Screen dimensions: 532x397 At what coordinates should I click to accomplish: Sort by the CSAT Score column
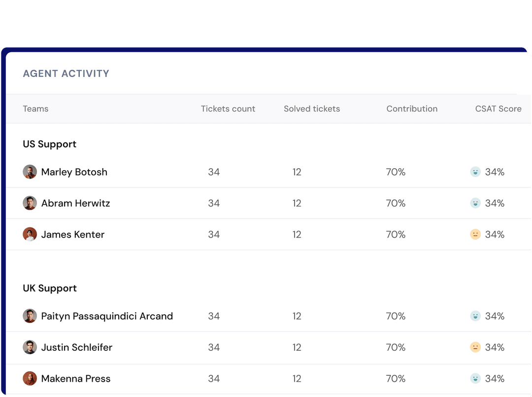point(499,108)
